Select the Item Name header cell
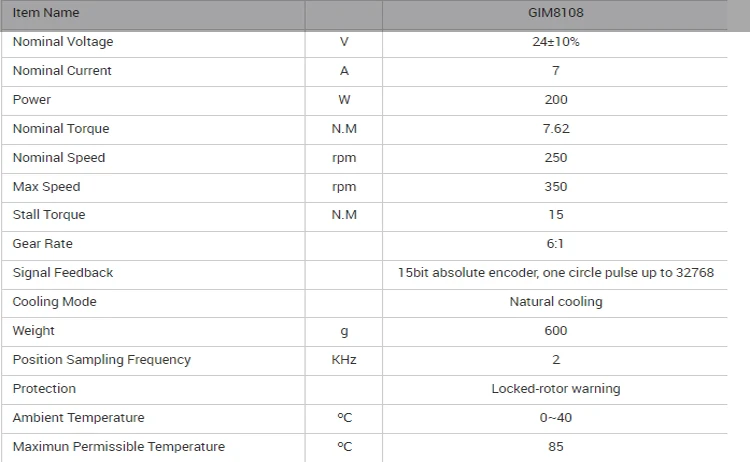 pyautogui.click(x=46, y=13)
